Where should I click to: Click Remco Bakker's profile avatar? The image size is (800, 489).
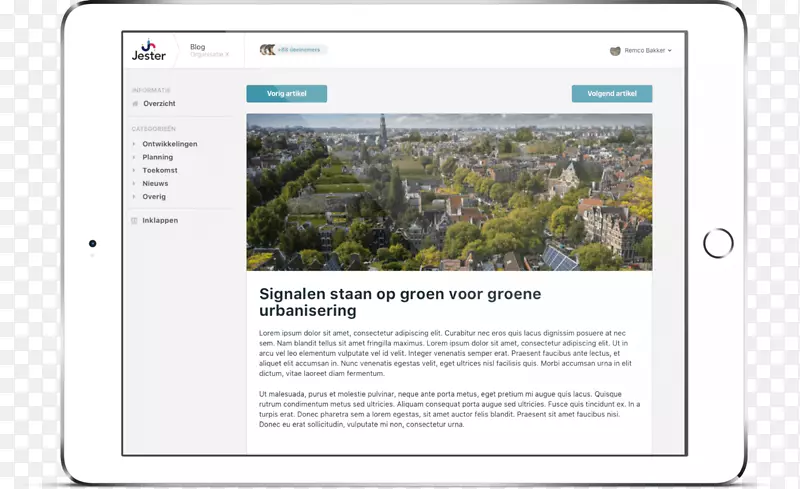[x=615, y=50]
